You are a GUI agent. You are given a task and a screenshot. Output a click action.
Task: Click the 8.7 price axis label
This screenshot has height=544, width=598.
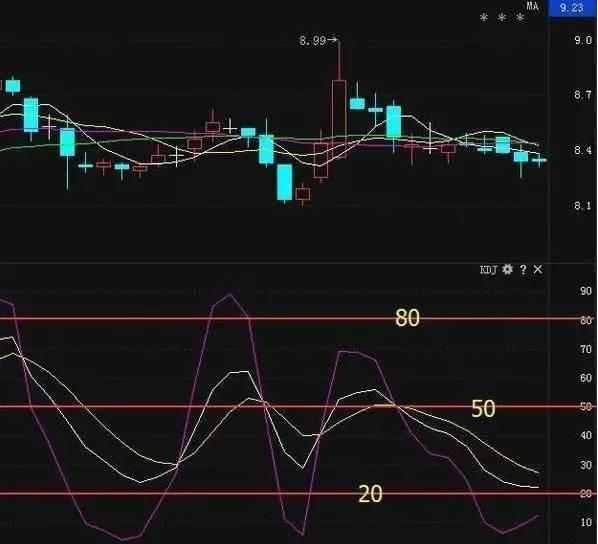point(583,95)
